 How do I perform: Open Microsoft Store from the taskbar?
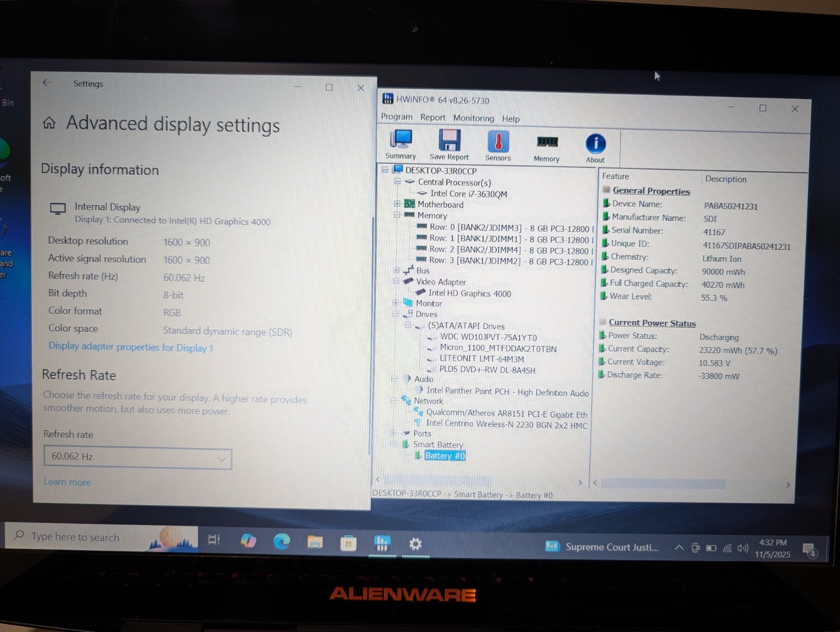pyautogui.click(x=348, y=543)
